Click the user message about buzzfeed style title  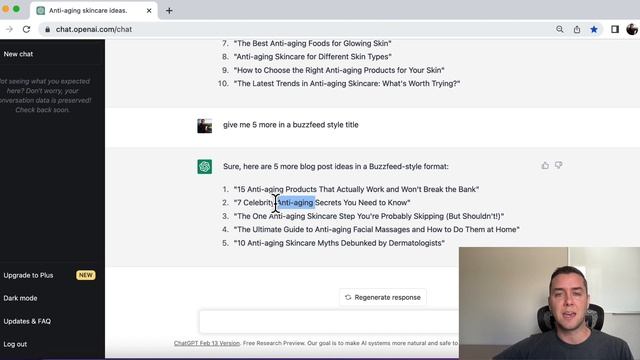[x=291, y=125]
